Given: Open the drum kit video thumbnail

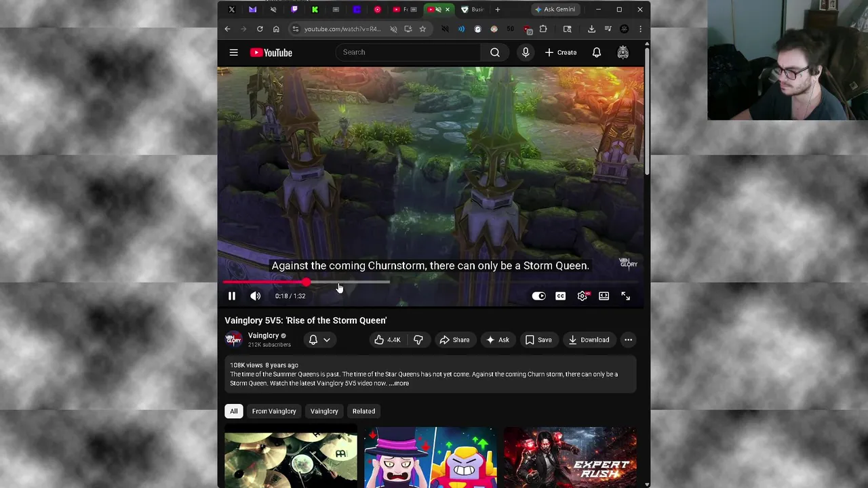Looking at the screenshot, I should tap(291, 457).
